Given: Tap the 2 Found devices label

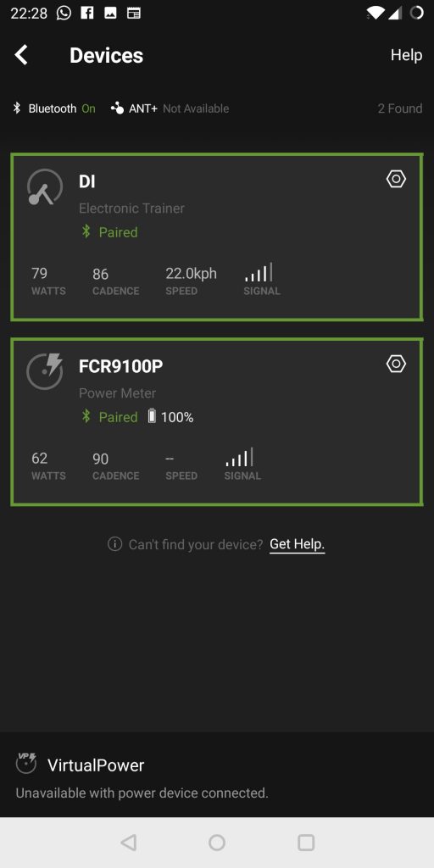Looking at the screenshot, I should click(x=400, y=108).
